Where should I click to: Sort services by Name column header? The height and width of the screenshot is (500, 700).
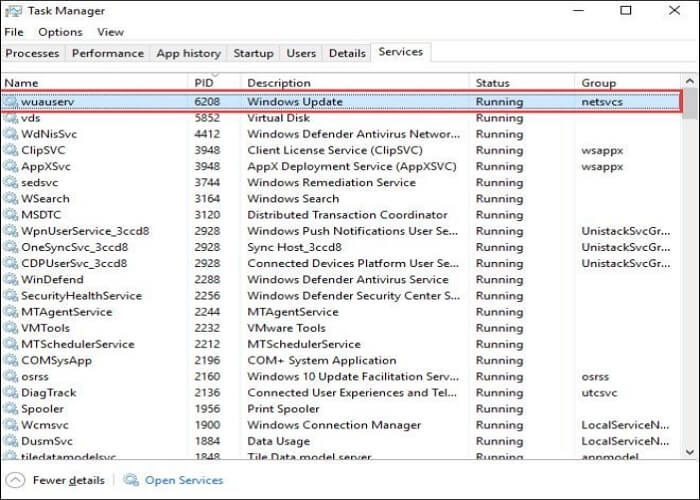pos(21,82)
